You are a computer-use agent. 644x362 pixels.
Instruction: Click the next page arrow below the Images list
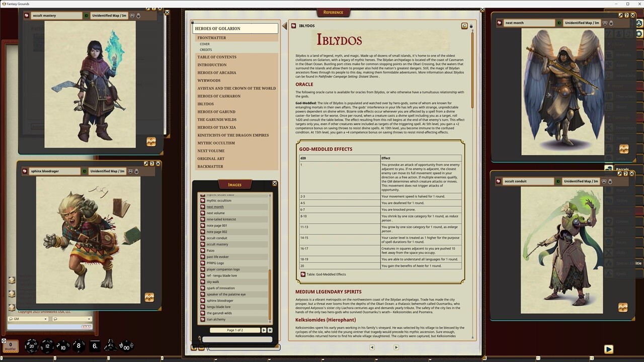264,330
